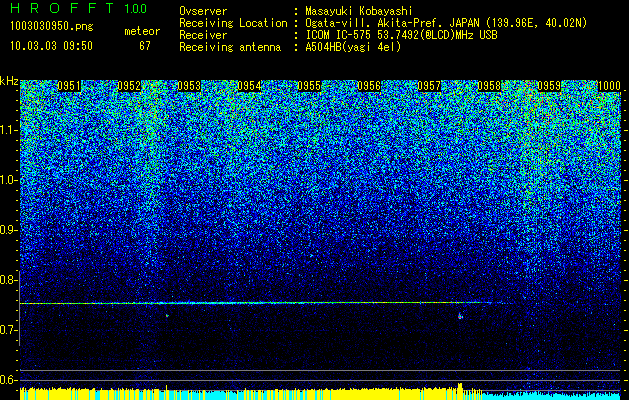Click the HROFFT 1.0.0 title text
Image resolution: width=629 pixels, height=400 pixels.
pyautogui.click(x=79, y=8)
